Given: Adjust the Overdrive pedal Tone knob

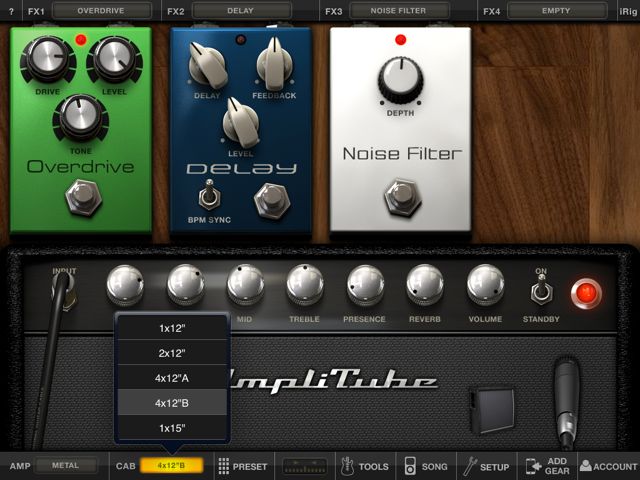Looking at the screenshot, I should pyautogui.click(x=81, y=118).
